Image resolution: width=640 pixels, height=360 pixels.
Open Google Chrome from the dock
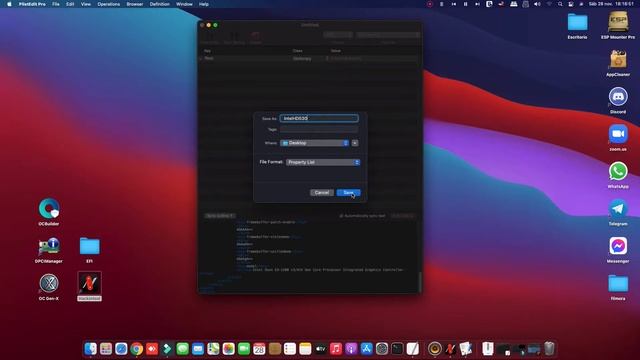[137, 349]
